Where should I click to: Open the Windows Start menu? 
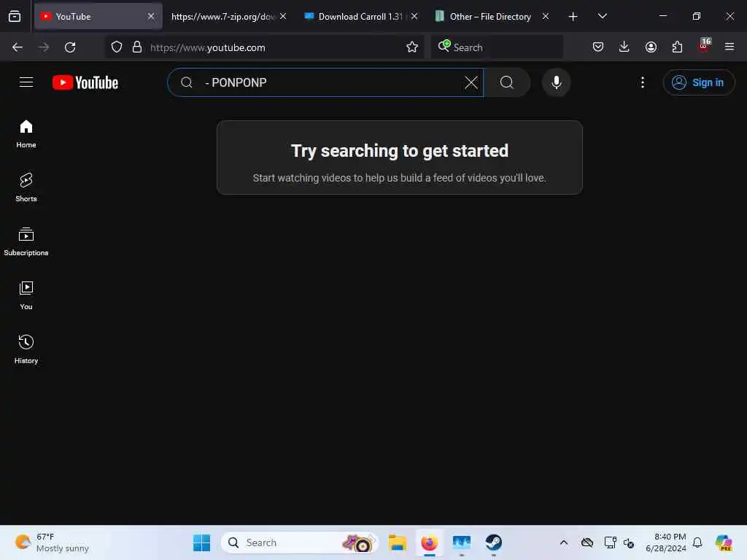click(x=202, y=542)
